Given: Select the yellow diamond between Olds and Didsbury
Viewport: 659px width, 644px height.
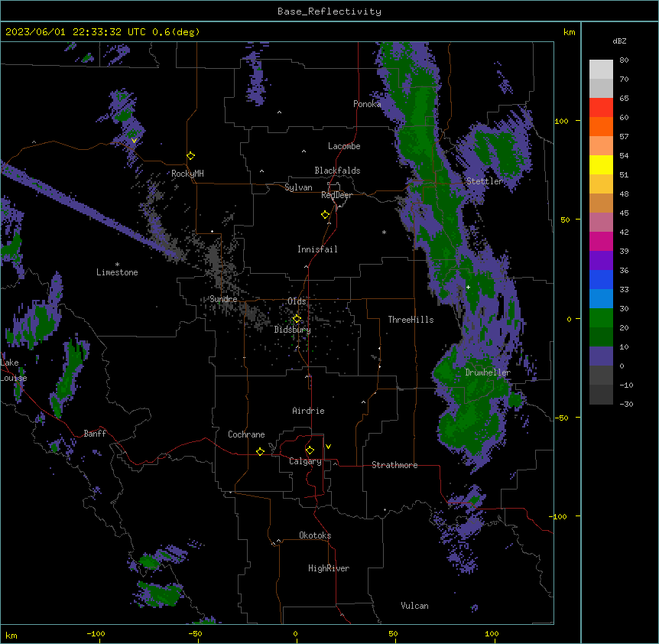Looking at the screenshot, I should (297, 318).
